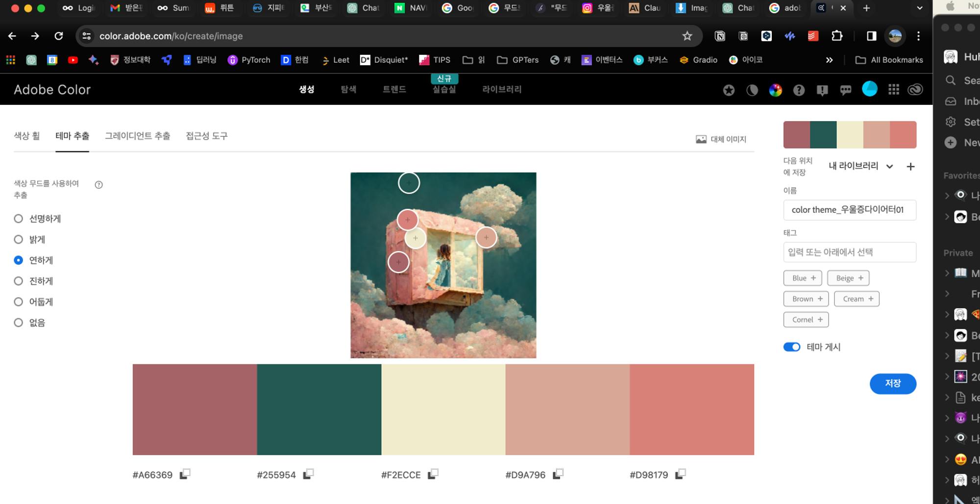This screenshot has width=980, height=504.
Task: Open the 내 라이브러리 dropdown
Action: pyautogui.click(x=860, y=166)
